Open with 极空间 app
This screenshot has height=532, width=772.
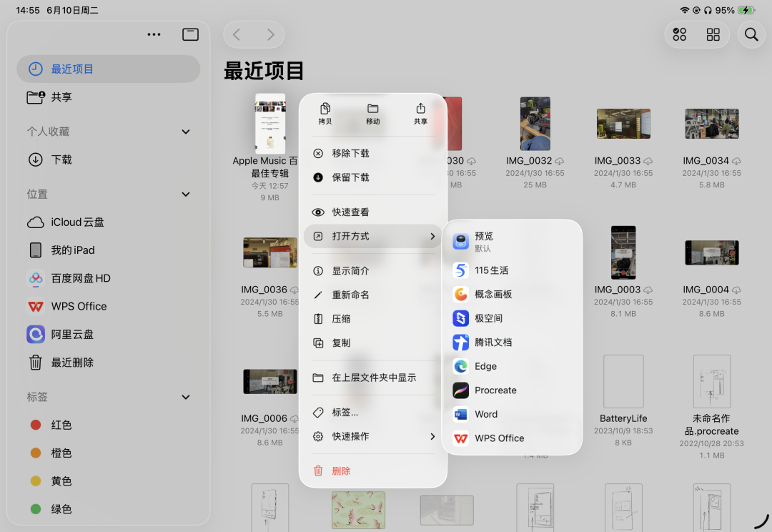512,318
